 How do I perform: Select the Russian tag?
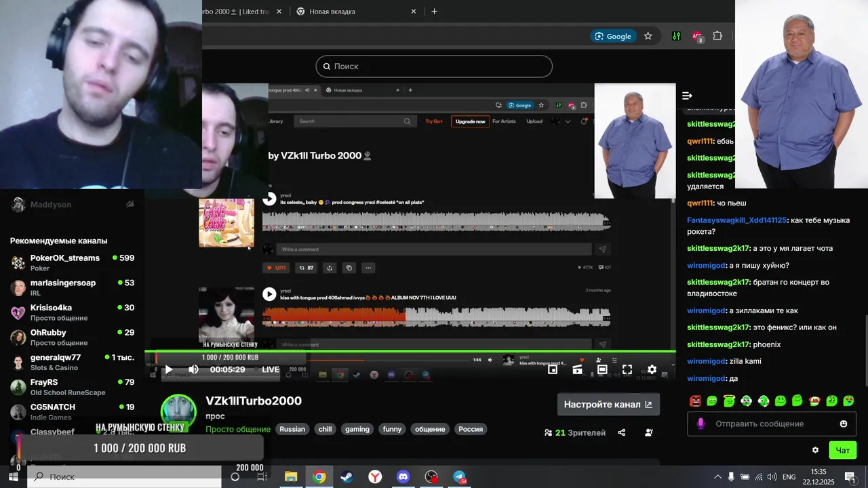point(292,429)
